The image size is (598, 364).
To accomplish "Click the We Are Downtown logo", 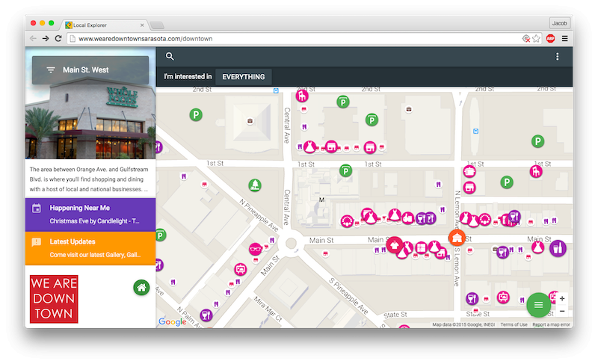I will coord(54,299).
